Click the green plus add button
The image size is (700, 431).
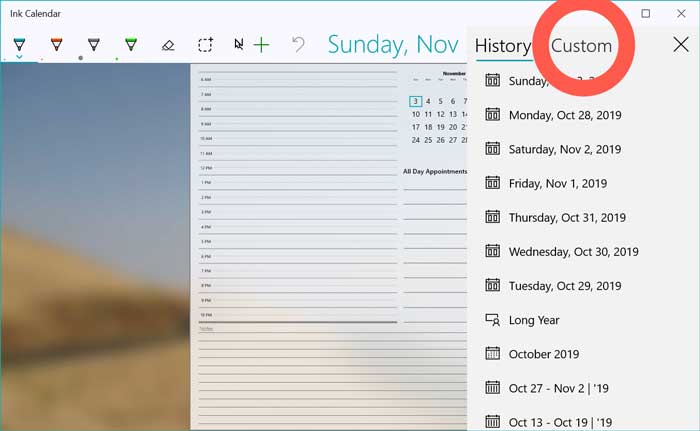click(262, 45)
